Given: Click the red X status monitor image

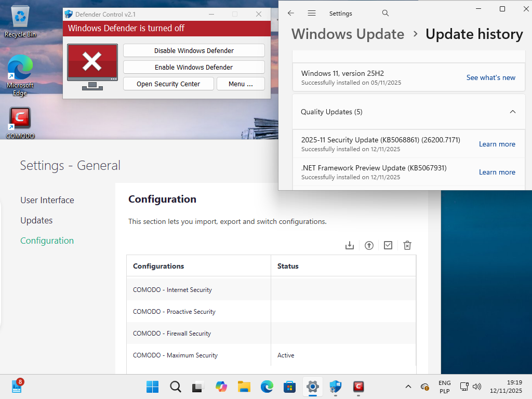Looking at the screenshot, I should [x=92, y=67].
